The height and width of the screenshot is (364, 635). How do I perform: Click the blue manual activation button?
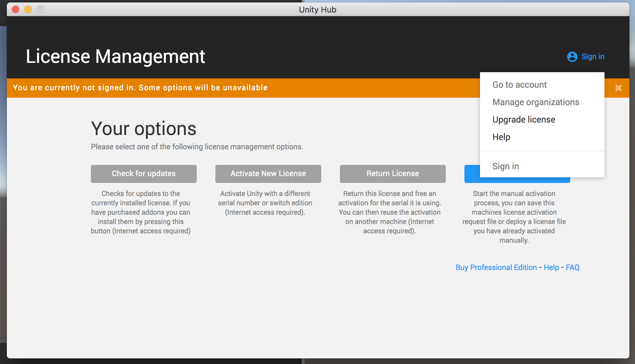[x=472, y=174]
